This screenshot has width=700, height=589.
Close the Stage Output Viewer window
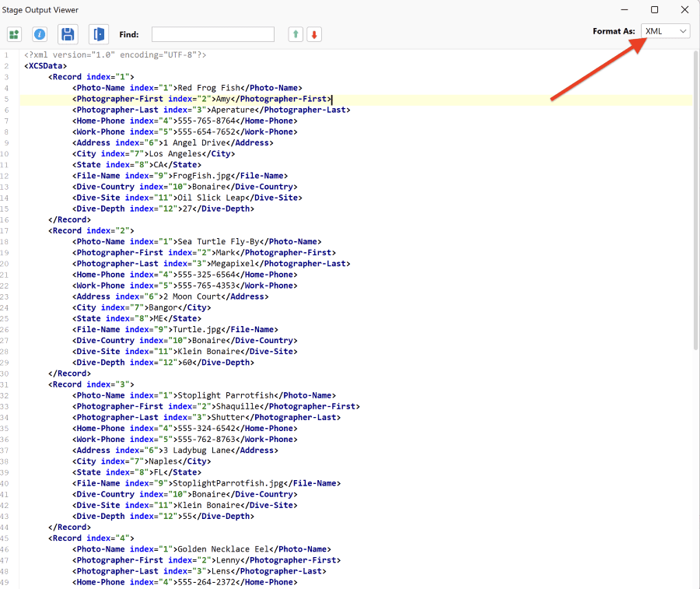684,9
